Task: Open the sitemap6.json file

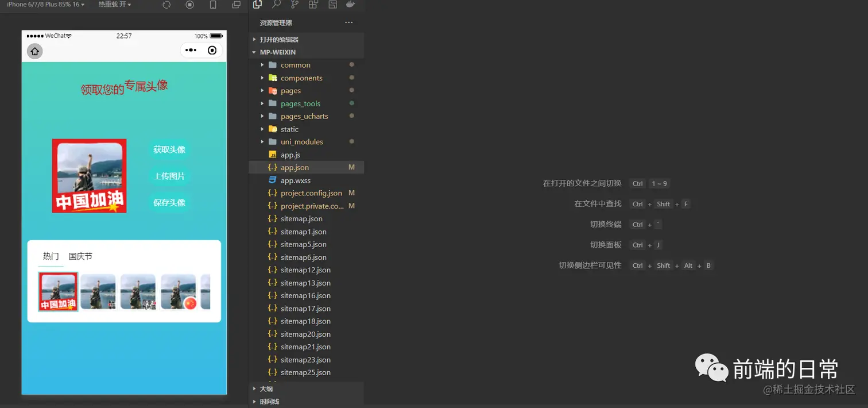Action: click(307, 257)
